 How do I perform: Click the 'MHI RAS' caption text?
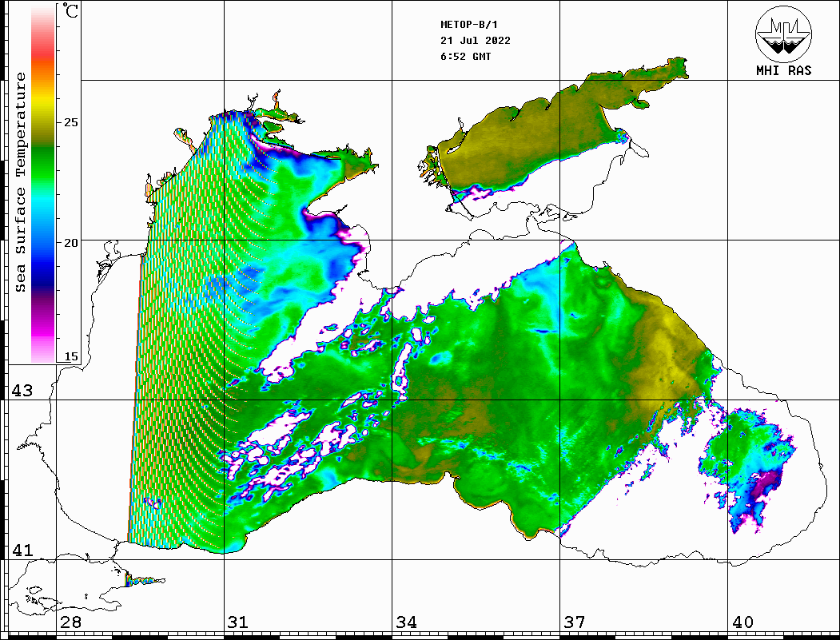[784, 70]
